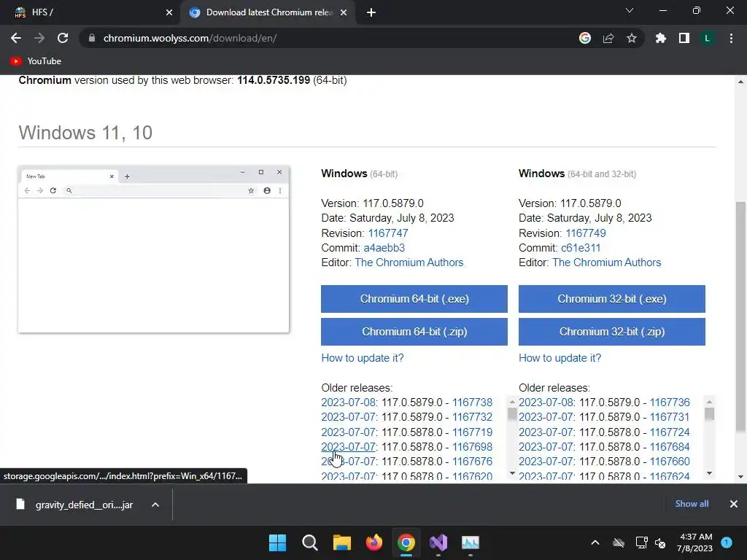Switch to Chrome in the taskbar

pos(406,542)
